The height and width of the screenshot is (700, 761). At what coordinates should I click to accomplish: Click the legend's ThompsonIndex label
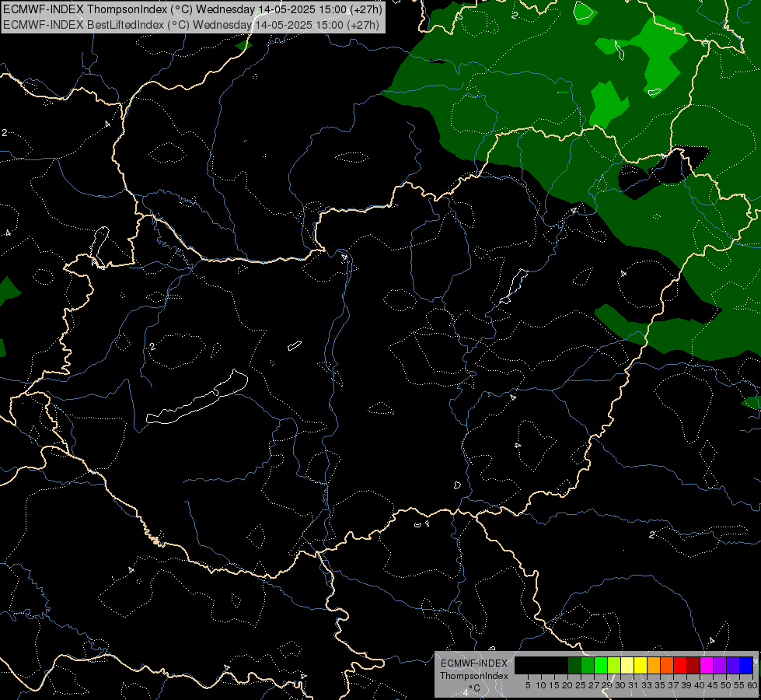(473, 676)
